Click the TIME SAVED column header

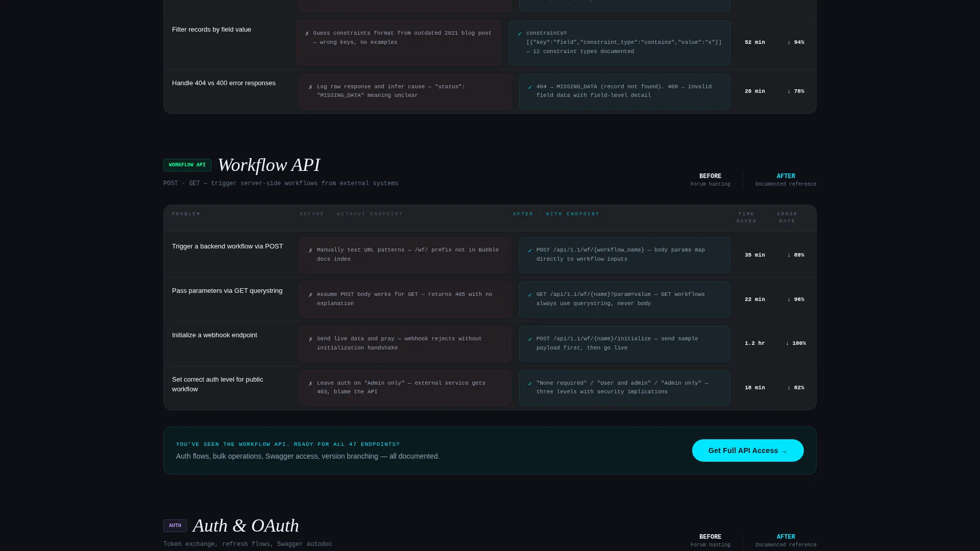click(x=746, y=218)
